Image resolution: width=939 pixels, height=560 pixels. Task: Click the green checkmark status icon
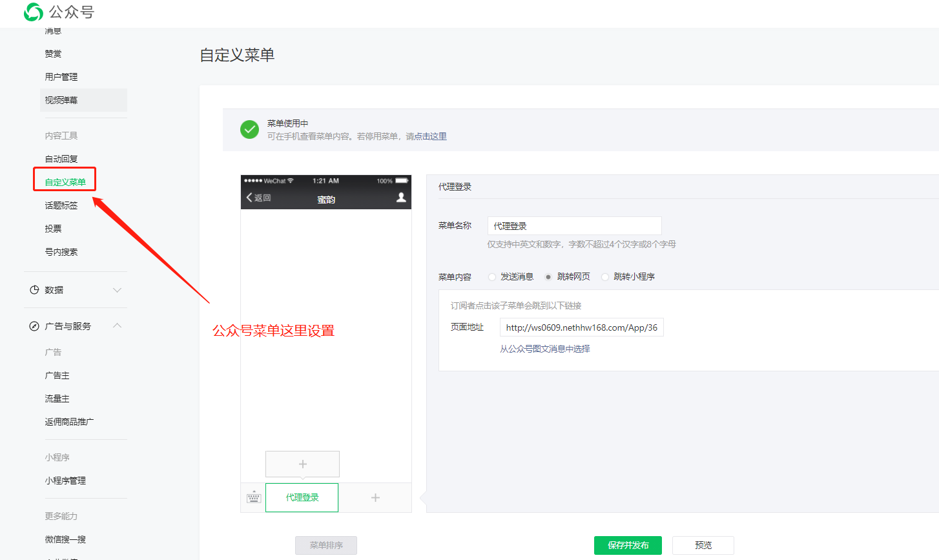[249, 130]
